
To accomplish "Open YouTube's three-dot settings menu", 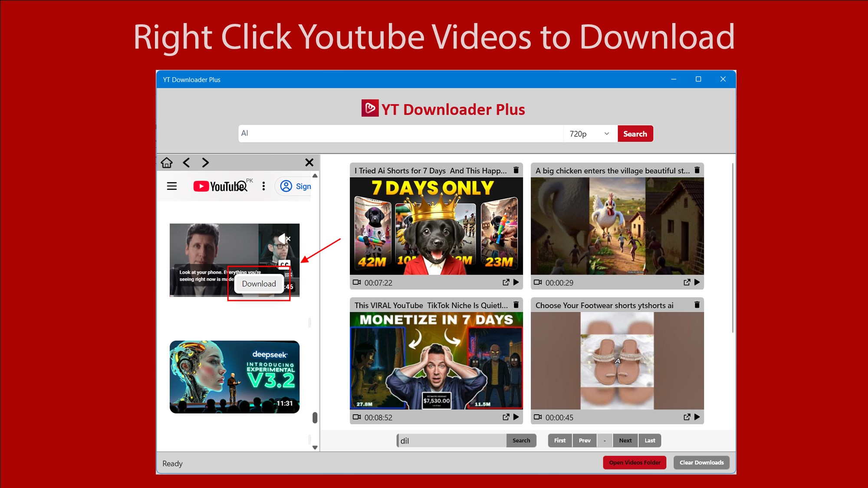I will point(263,186).
